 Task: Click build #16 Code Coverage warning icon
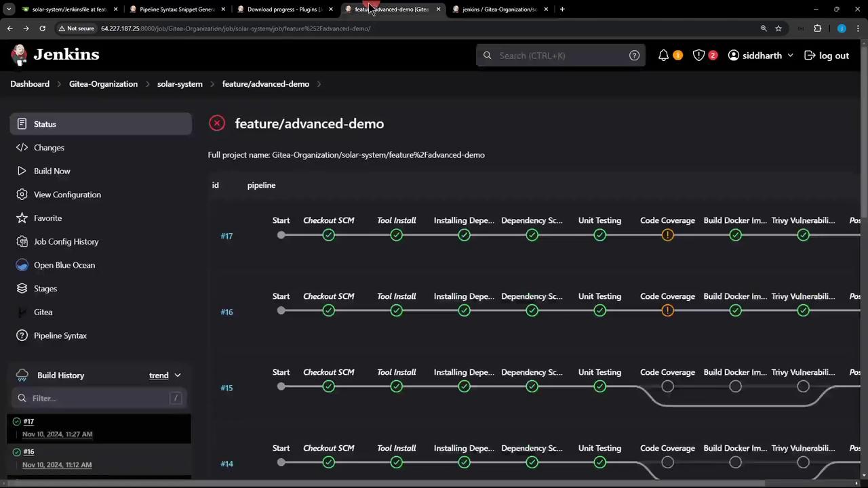point(667,310)
